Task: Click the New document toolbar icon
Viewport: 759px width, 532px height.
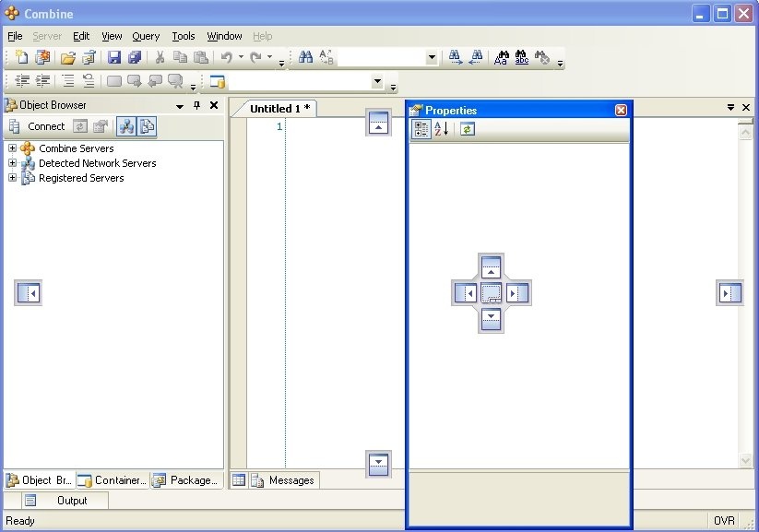Action: point(22,57)
